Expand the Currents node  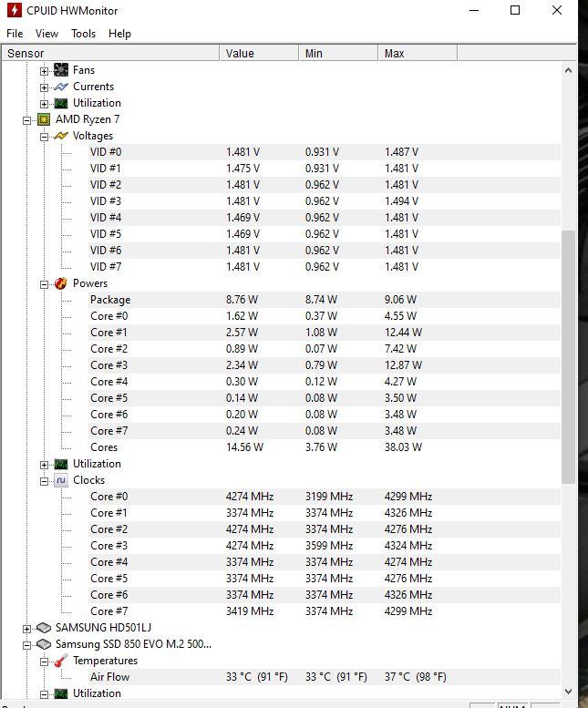click(45, 87)
